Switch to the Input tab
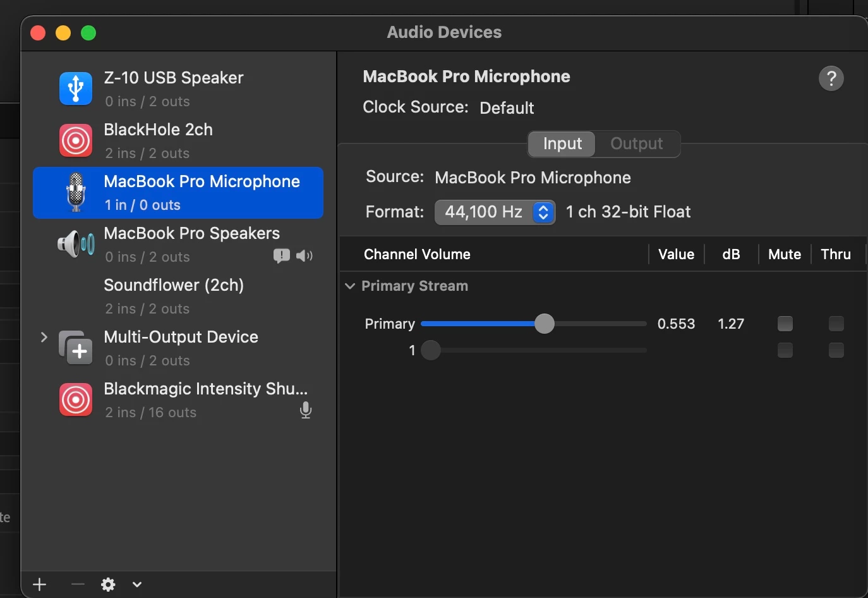 (562, 143)
